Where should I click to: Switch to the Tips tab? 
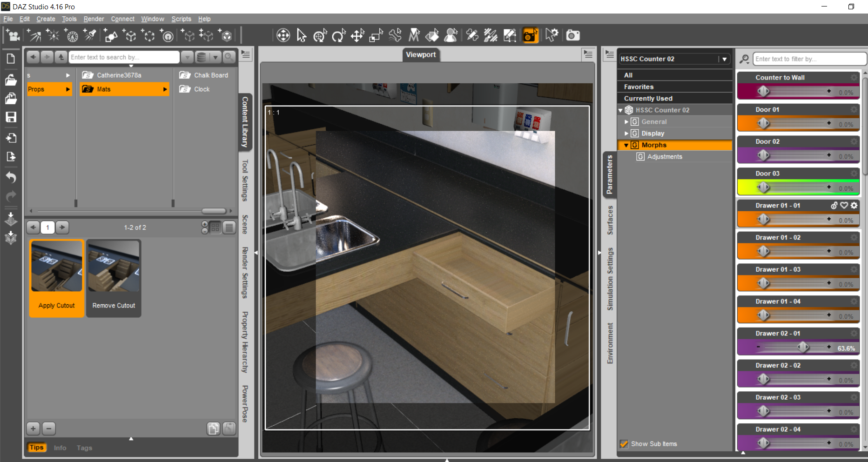click(36, 448)
